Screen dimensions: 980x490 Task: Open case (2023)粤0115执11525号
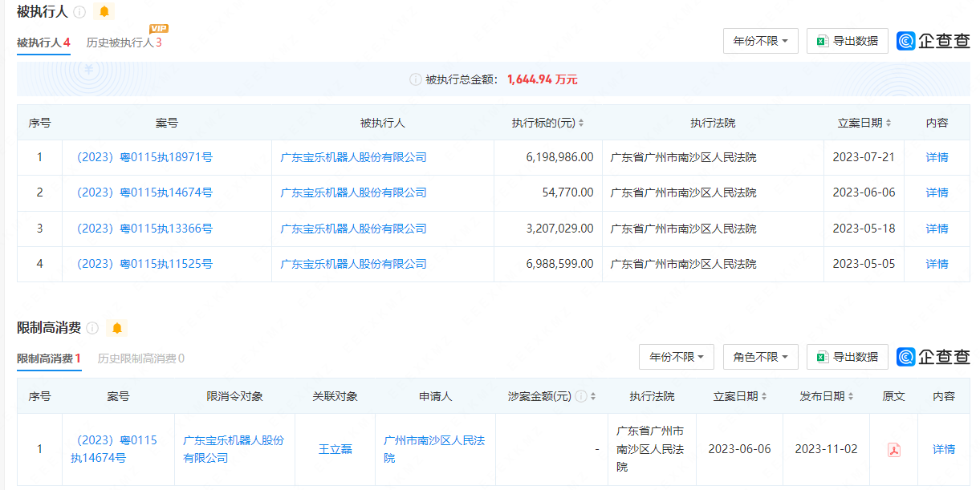pos(144,264)
